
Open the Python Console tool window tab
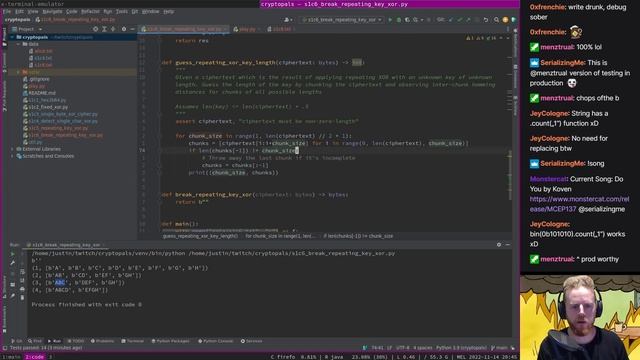216,341
